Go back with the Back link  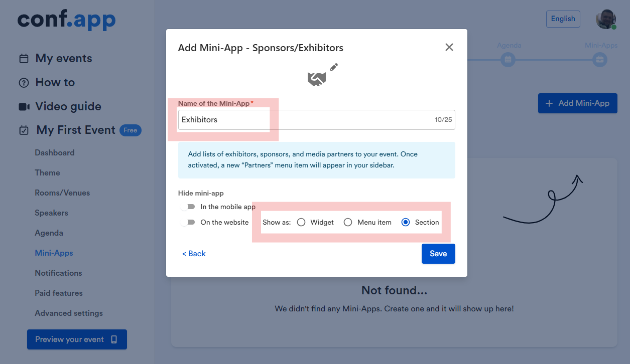click(194, 254)
